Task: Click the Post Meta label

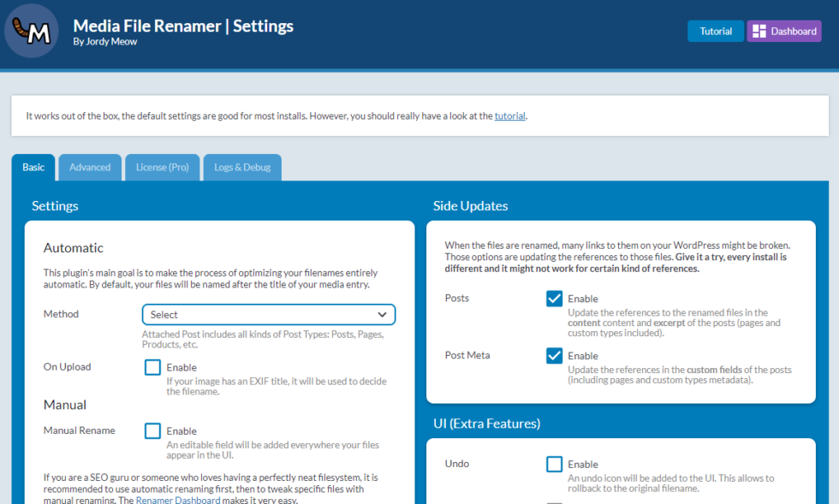Action: point(467,355)
